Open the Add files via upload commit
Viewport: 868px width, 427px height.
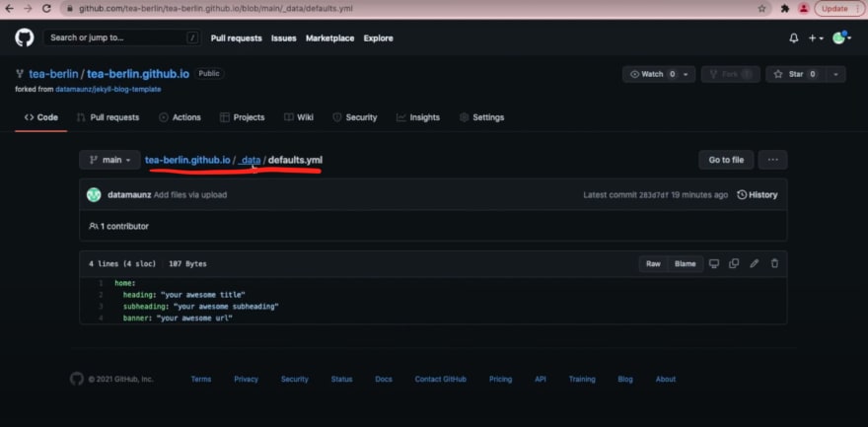(x=190, y=194)
